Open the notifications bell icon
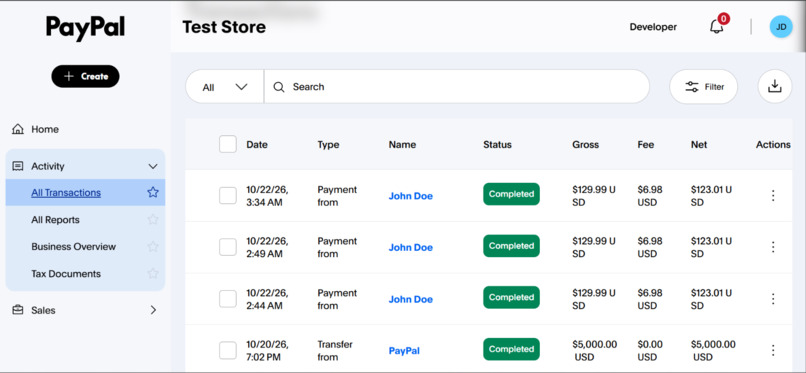The height and width of the screenshot is (373, 806). 717,26
